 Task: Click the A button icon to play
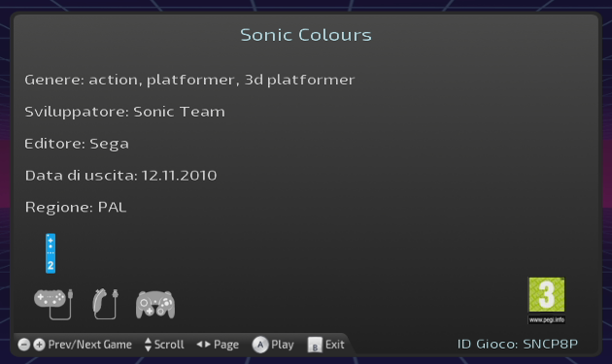260,345
